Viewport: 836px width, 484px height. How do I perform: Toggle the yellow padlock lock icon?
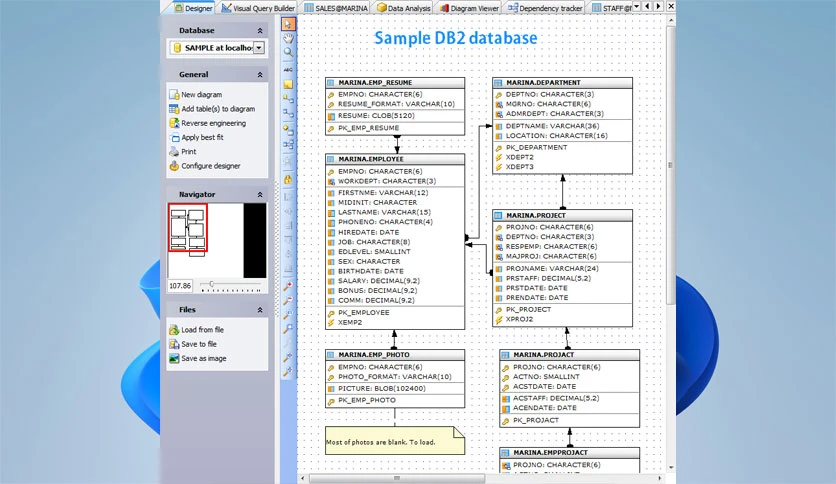pos(288,179)
